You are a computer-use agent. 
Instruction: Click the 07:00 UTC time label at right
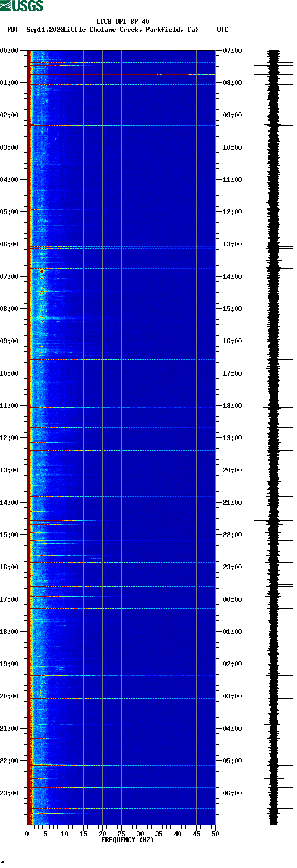[232, 51]
